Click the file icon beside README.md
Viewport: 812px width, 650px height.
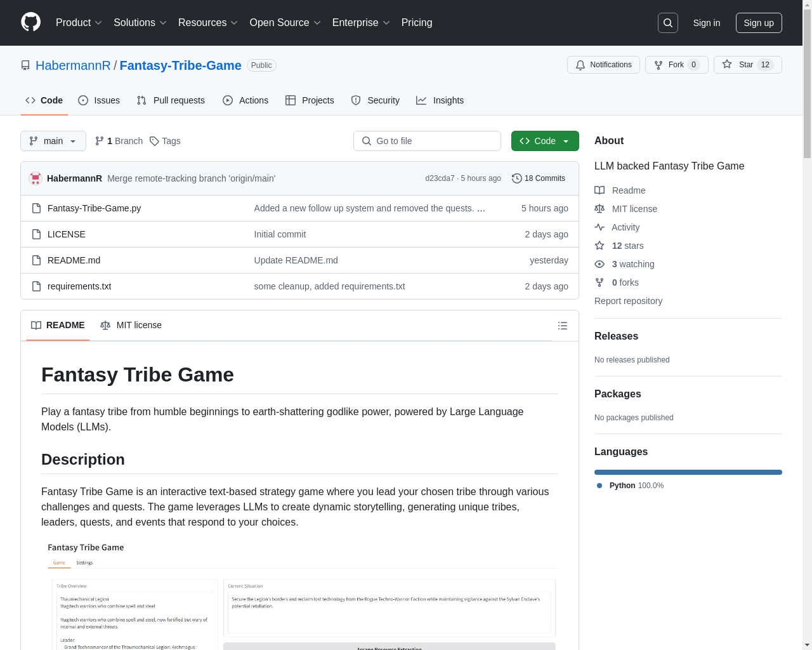(36, 260)
